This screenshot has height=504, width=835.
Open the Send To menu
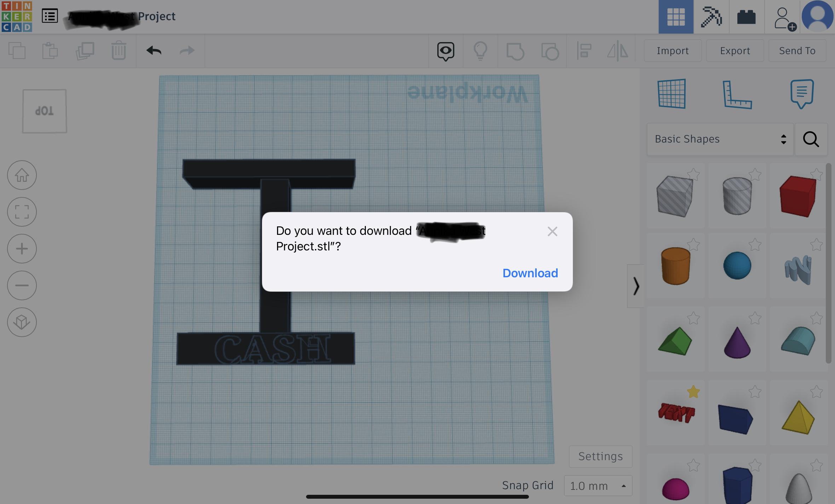[797, 51]
